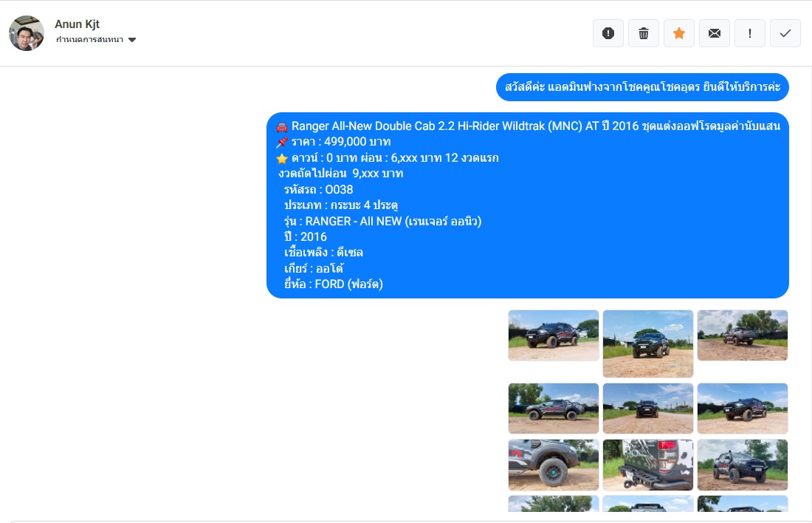Mark conversation unread with envelope icon
The height and width of the screenshot is (523, 812).
715,33
